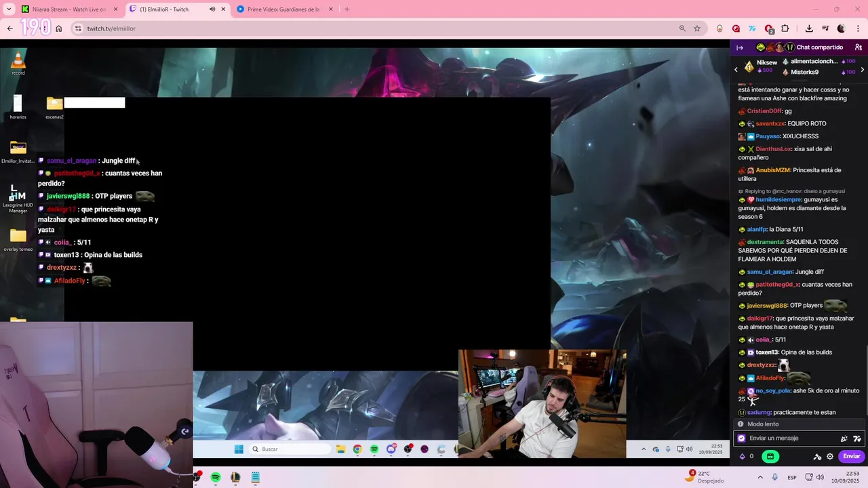Image resolution: width=868 pixels, height=488 pixels.
Task: Bookmark this page with the star
Action: click(697, 28)
